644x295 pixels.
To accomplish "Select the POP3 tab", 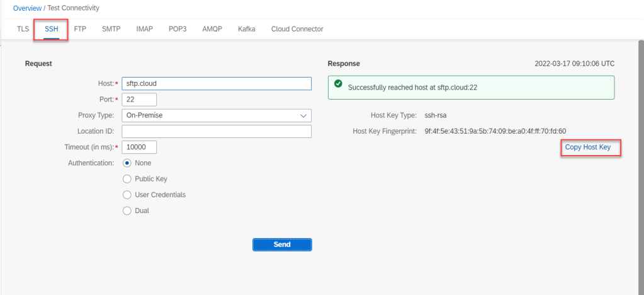I will pyautogui.click(x=178, y=29).
